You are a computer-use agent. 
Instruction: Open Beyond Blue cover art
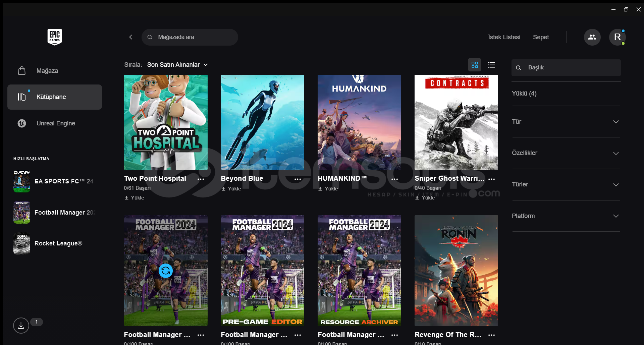(263, 122)
